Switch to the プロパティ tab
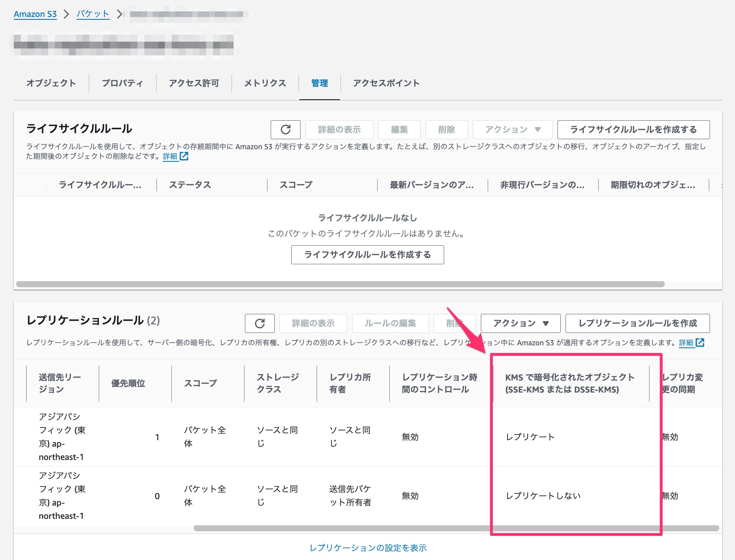Viewport: 735px width, 560px height. 122,83
